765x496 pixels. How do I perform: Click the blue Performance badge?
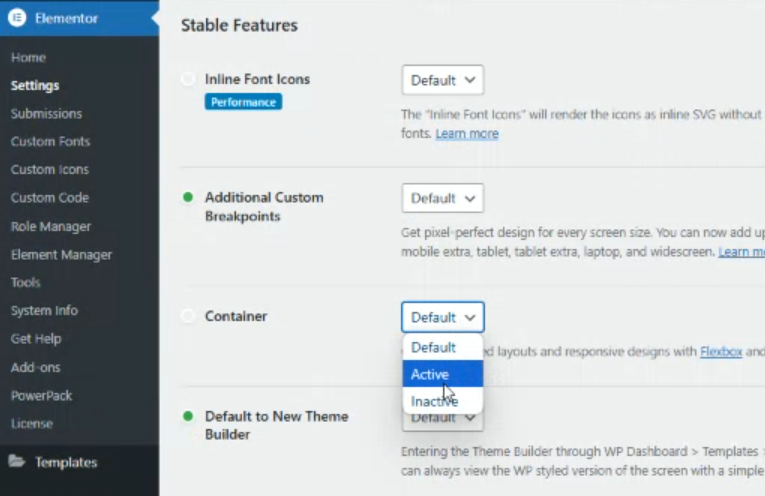tap(243, 101)
